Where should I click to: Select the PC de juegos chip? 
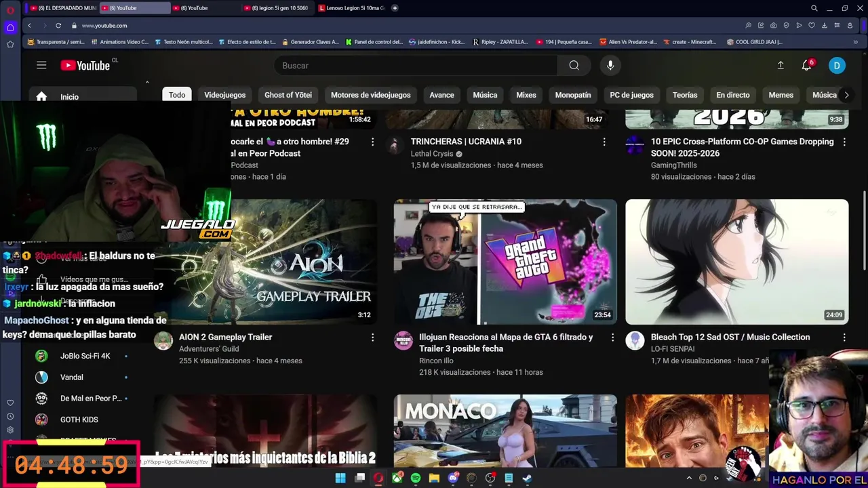tap(631, 95)
